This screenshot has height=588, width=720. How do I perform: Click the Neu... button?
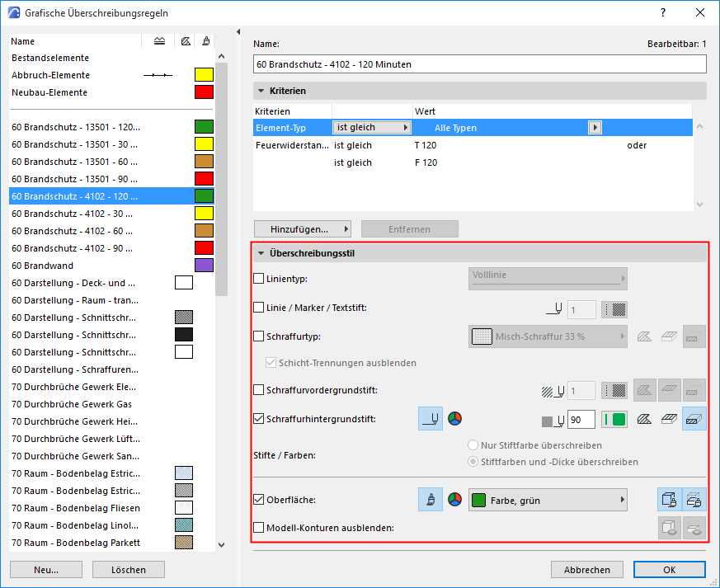(46, 570)
